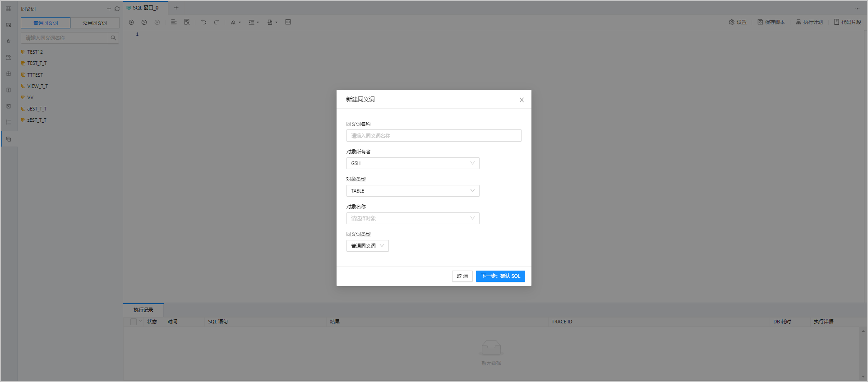Open the four-square grid sidebar icon

click(x=9, y=74)
